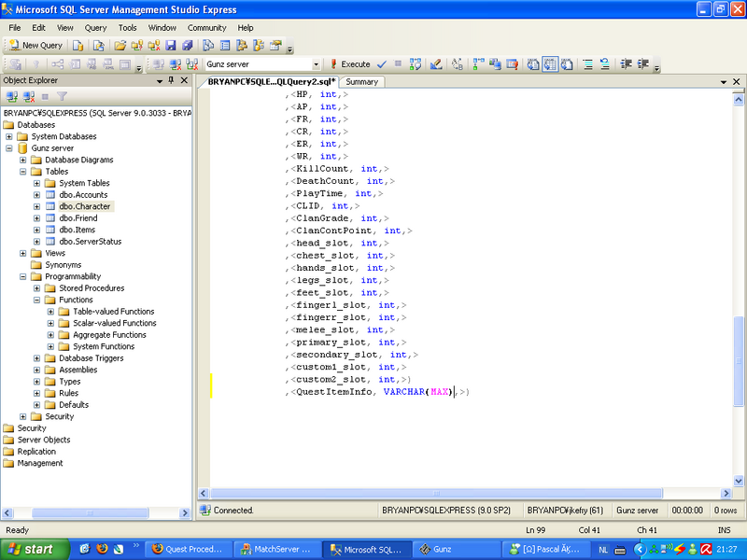The height and width of the screenshot is (560, 747).
Task: Switch to the Summary tab
Action: (x=361, y=82)
